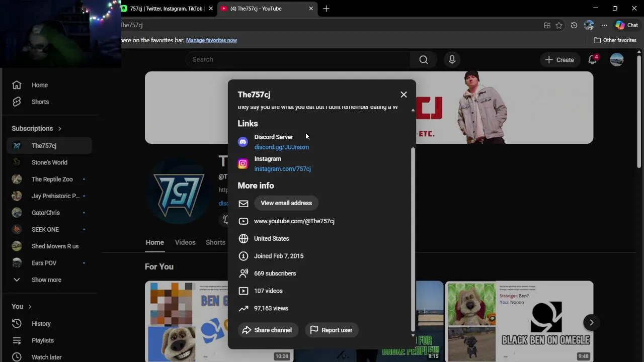The width and height of the screenshot is (644, 362).
Task: Click Share channel button
Action: click(x=267, y=330)
